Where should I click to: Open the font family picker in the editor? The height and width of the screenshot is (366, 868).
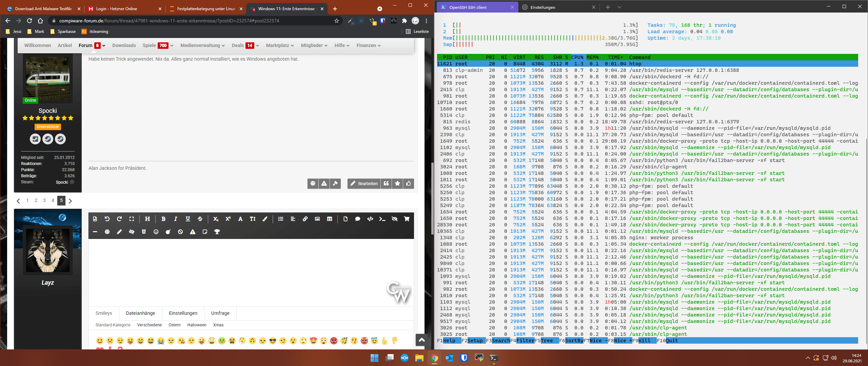[240, 219]
